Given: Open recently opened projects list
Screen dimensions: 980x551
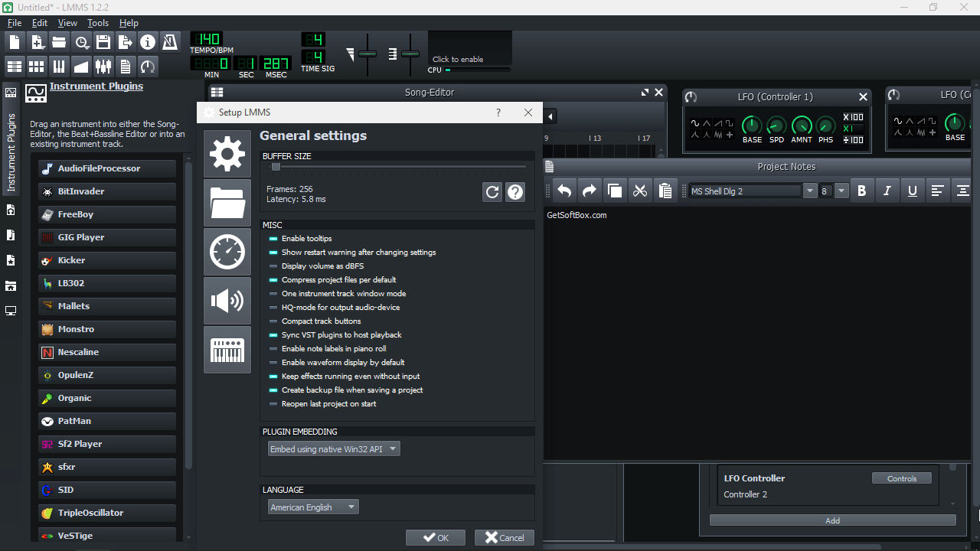Looking at the screenshot, I should [x=81, y=42].
